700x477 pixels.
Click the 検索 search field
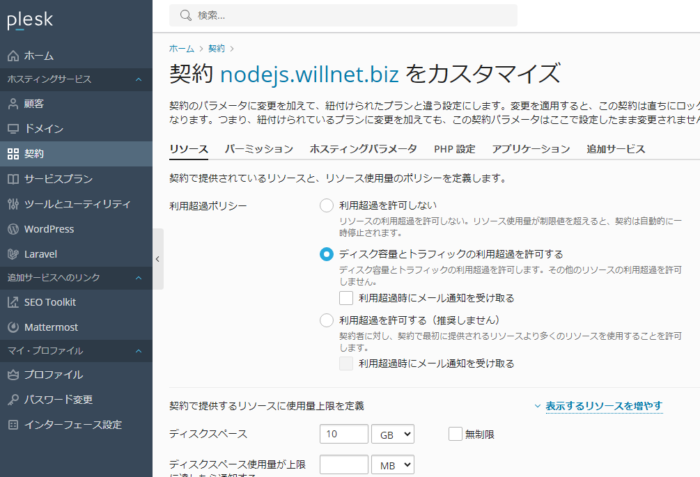(344, 15)
